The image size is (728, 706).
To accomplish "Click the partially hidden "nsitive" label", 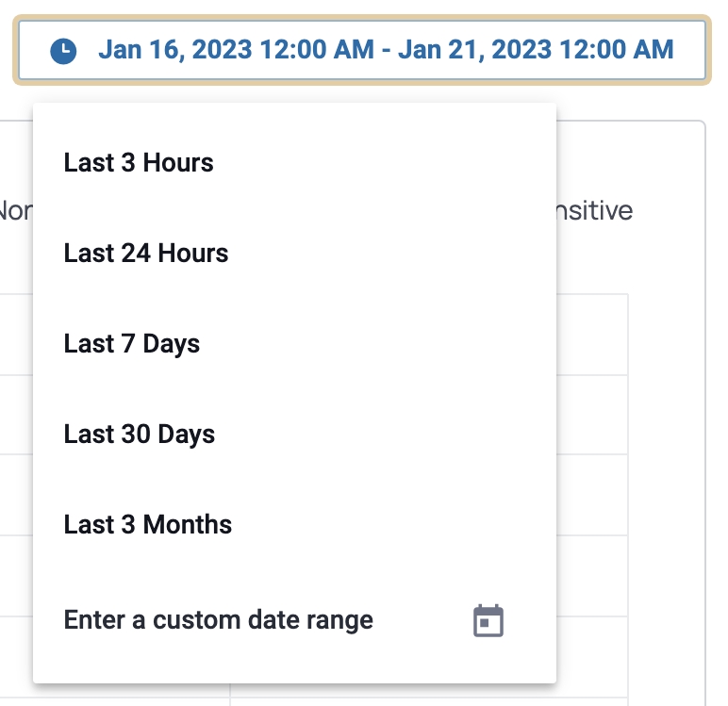I will [x=595, y=210].
